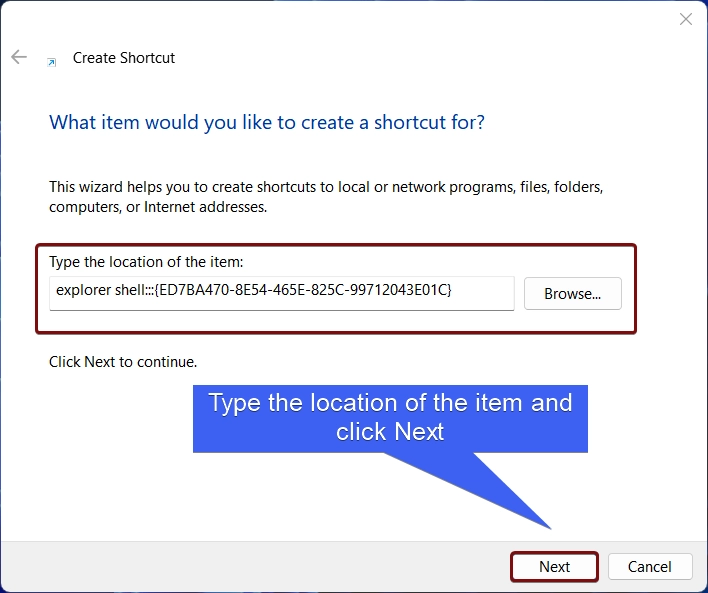
Task: Click the Create Shortcut wizard icon
Action: (x=52, y=62)
